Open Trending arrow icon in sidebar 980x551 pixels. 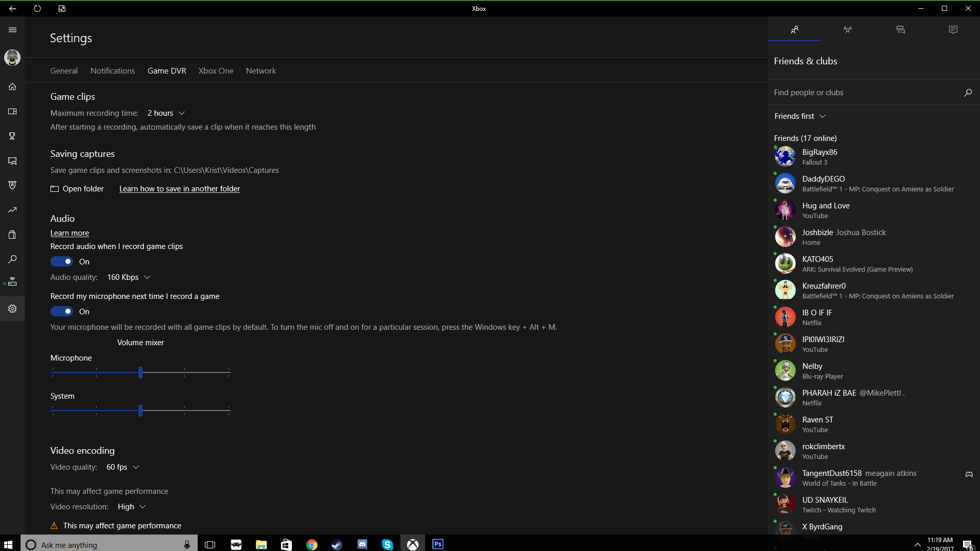(12, 210)
